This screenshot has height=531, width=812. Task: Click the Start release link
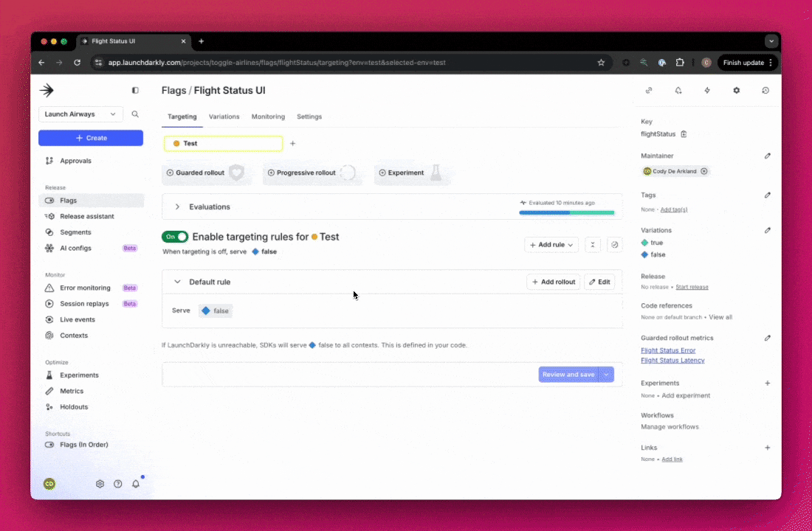pos(692,287)
